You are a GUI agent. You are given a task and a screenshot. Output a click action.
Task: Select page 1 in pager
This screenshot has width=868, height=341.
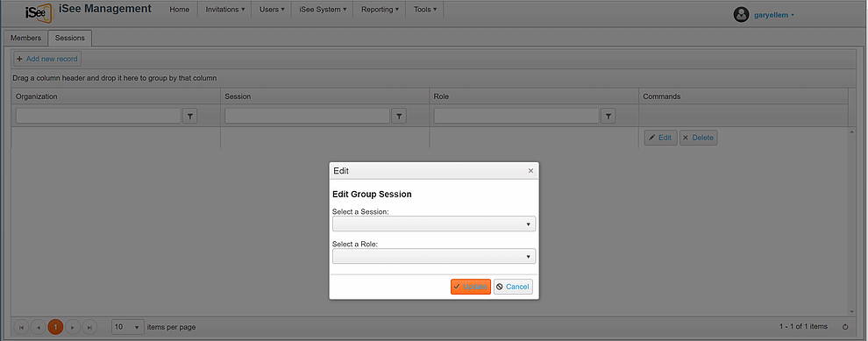(55, 327)
